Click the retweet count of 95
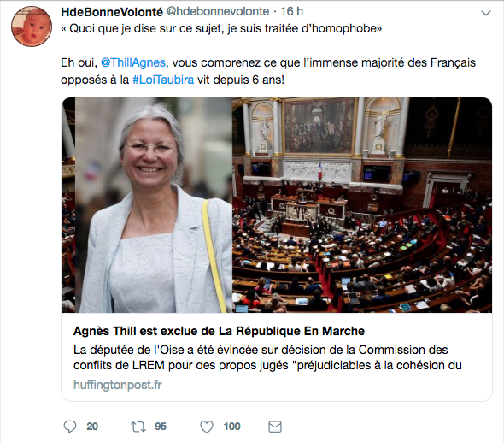This screenshot has height=442, width=504. tap(161, 427)
